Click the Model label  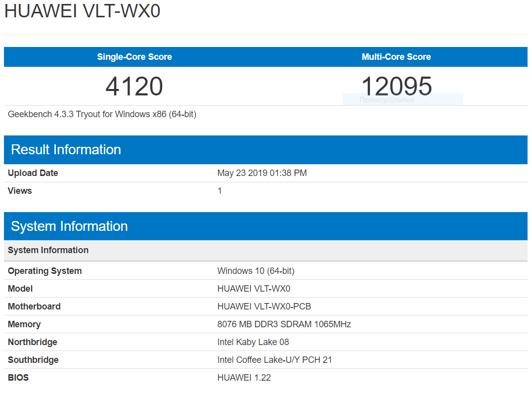tap(20, 289)
